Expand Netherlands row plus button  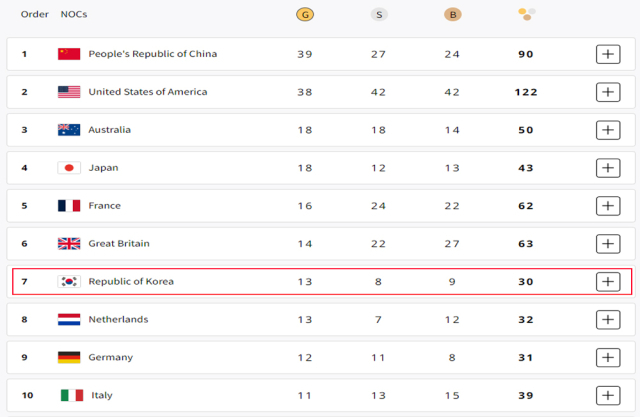[x=608, y=320]
